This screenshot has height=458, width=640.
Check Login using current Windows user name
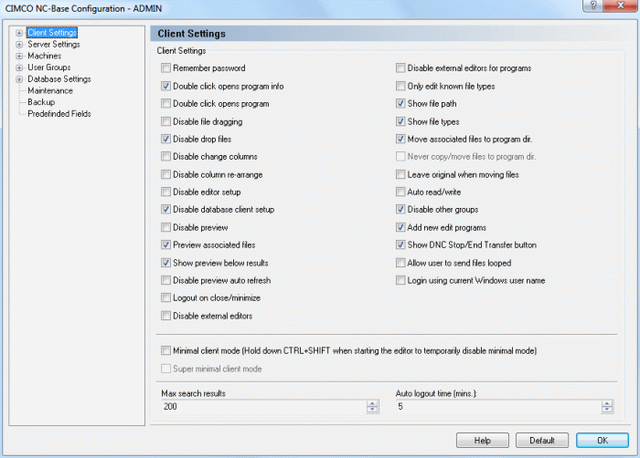pos(400,280)
